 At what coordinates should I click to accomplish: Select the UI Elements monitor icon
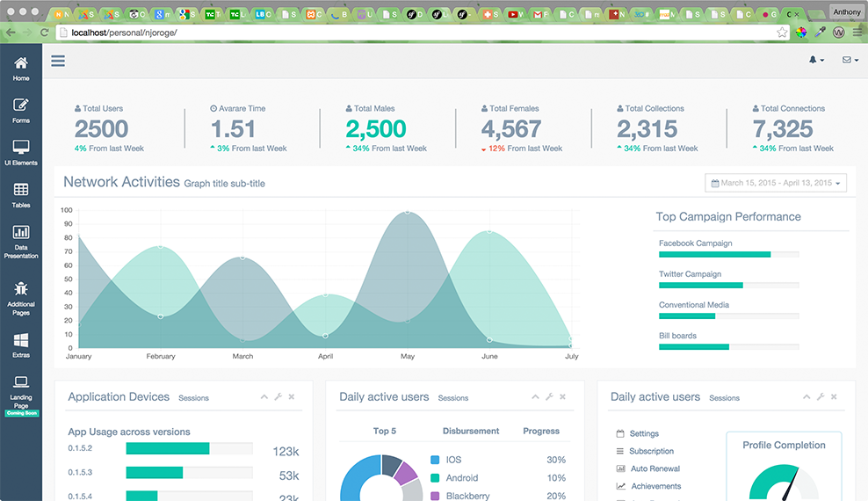click(21, 148)
